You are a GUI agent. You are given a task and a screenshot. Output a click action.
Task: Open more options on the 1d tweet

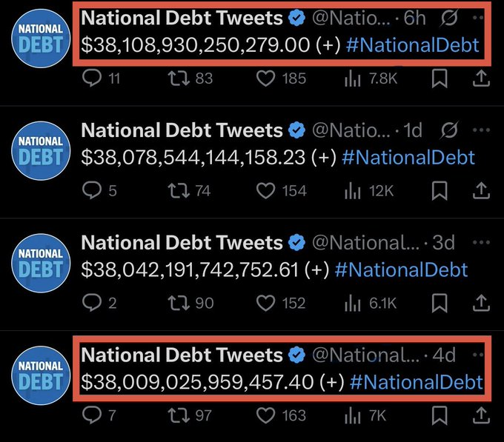480,130
